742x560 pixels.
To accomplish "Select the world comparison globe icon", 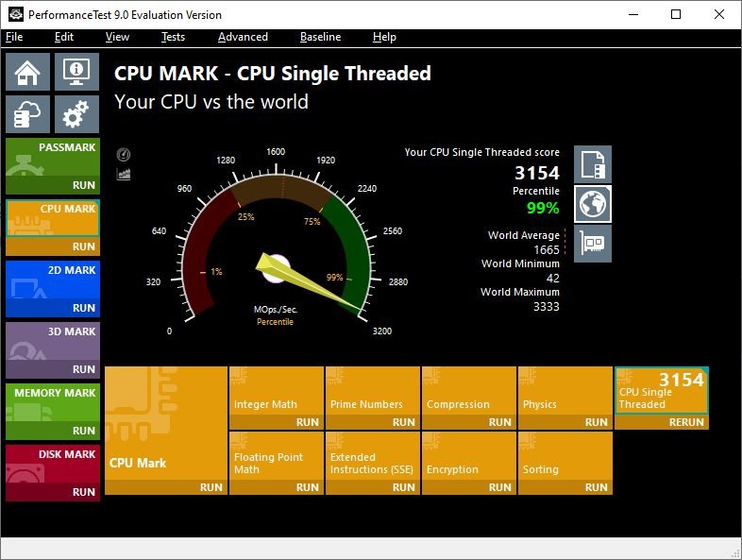I will point(593,204).
